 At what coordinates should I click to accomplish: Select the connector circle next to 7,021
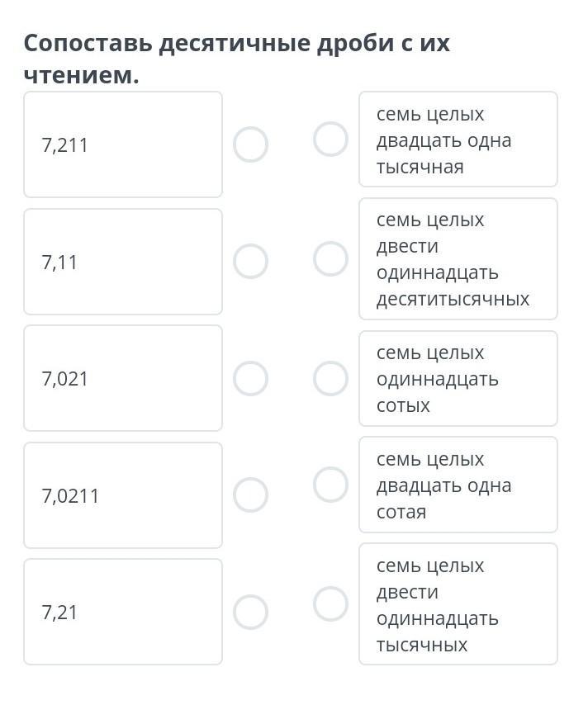250,379
